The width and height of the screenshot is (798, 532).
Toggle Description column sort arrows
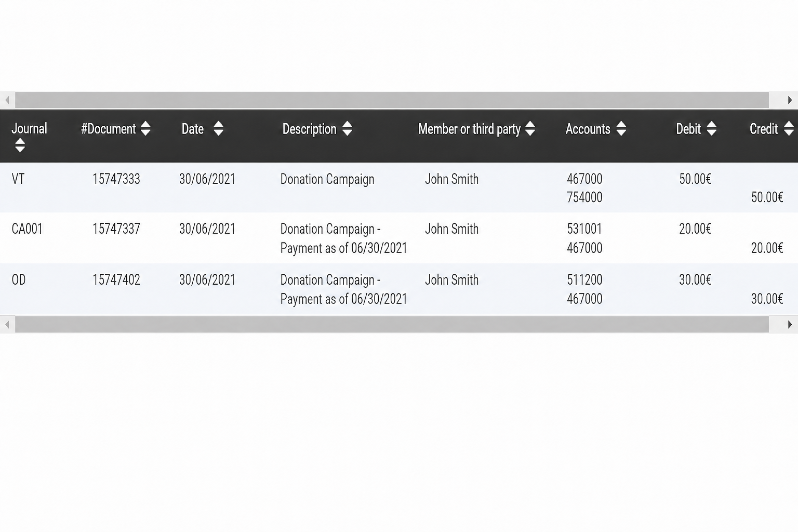tap(348, 128)
